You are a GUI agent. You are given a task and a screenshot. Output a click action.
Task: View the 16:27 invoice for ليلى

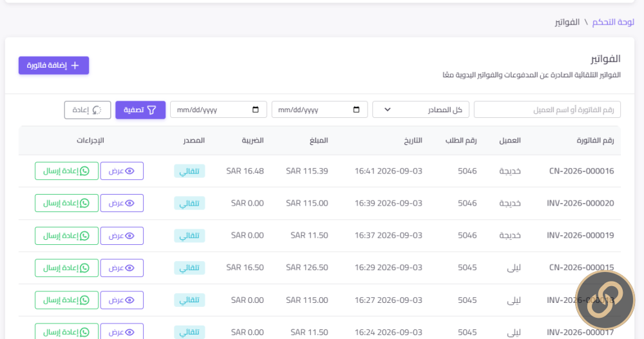(122, 300)
